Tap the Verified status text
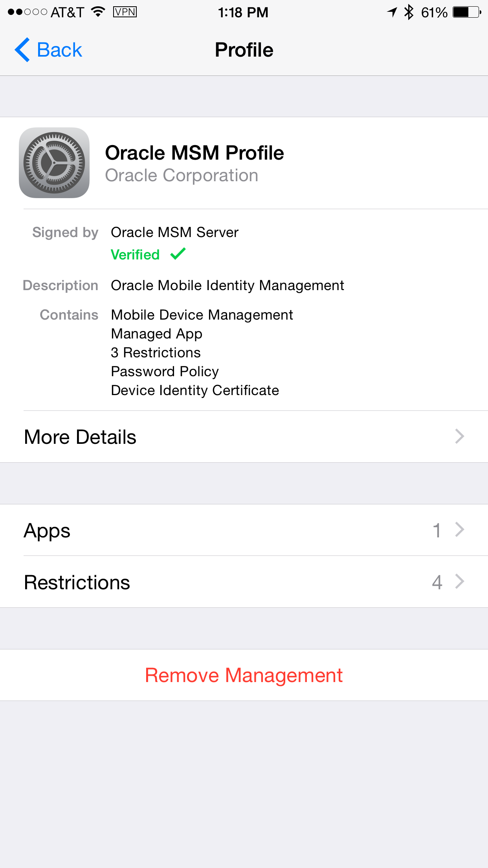 coord(135,255)
